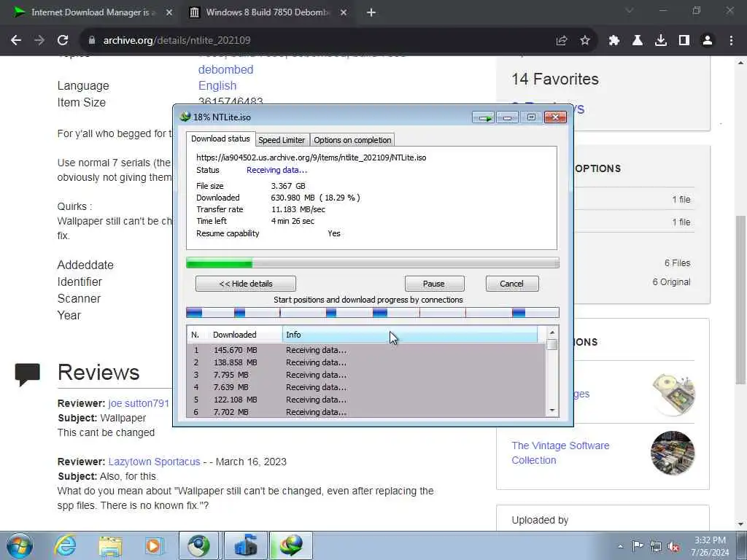Open a new browser tab
The height and width of the screenshot is (560, 747).
(371, 12)
